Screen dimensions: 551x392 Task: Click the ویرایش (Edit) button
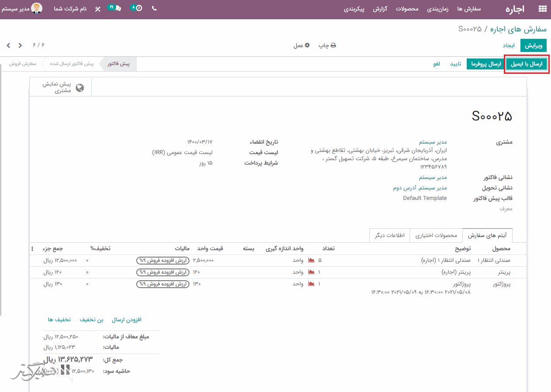(533, 45)
